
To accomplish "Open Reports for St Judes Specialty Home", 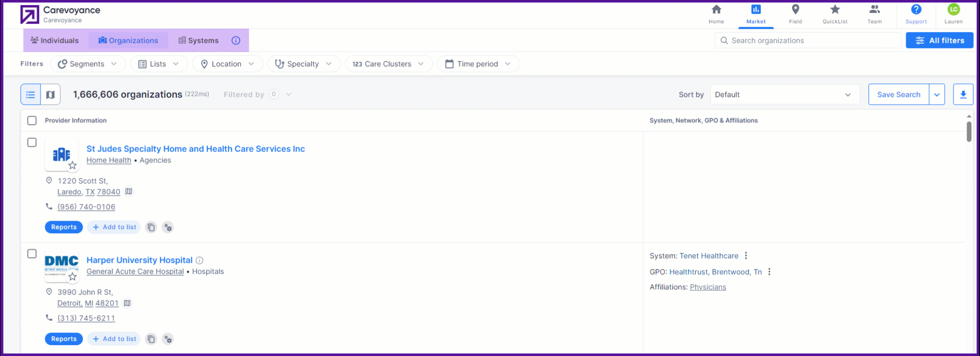I will pyautogui.click(x=64, y=227).
